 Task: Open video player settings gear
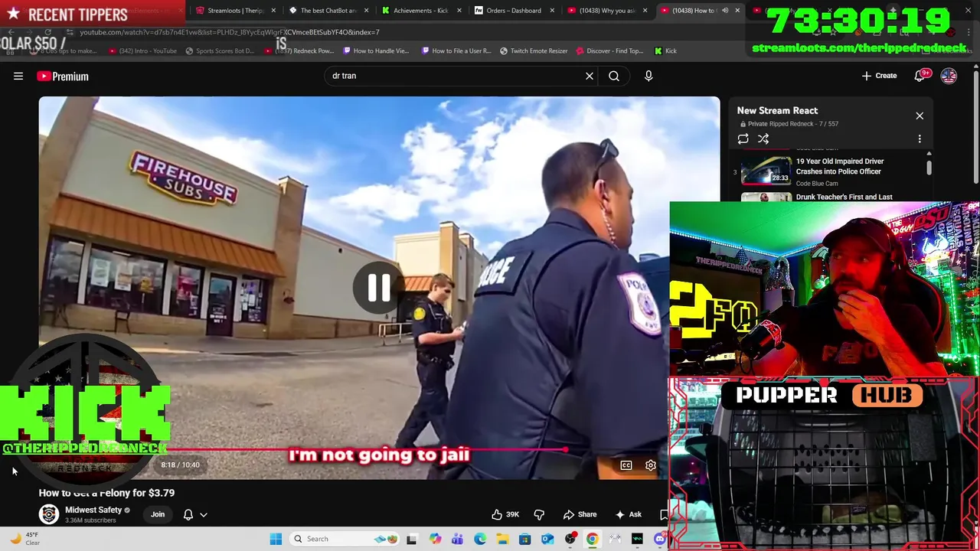point(651,465)
